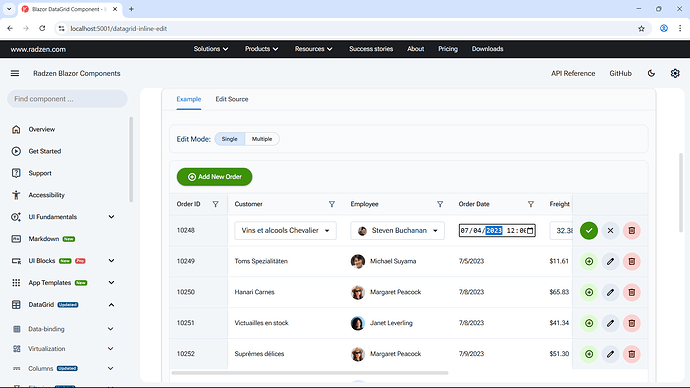Insert new row after order 10249
The width and height of the screenshot is (690, 388).
click(x=589, y=261)
